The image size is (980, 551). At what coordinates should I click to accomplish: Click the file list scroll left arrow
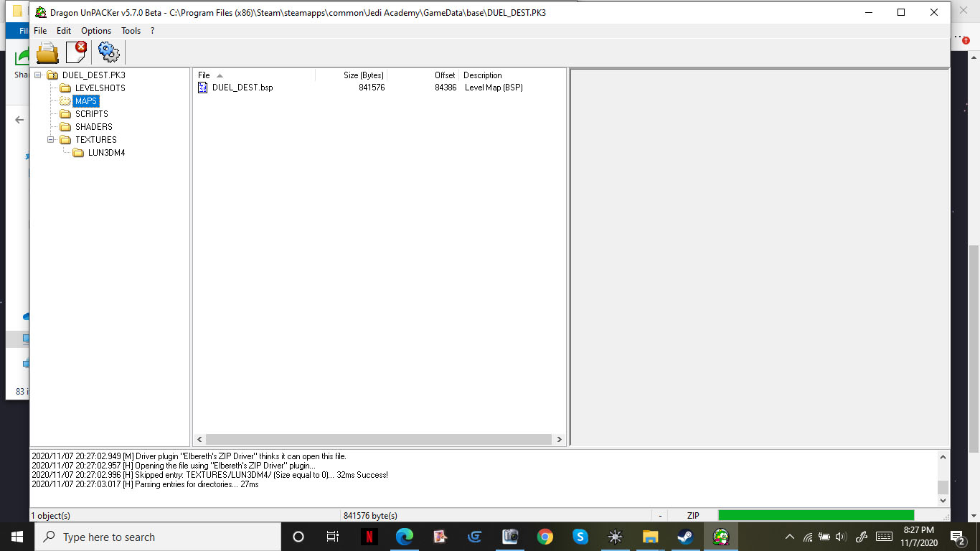pos(199,440)
